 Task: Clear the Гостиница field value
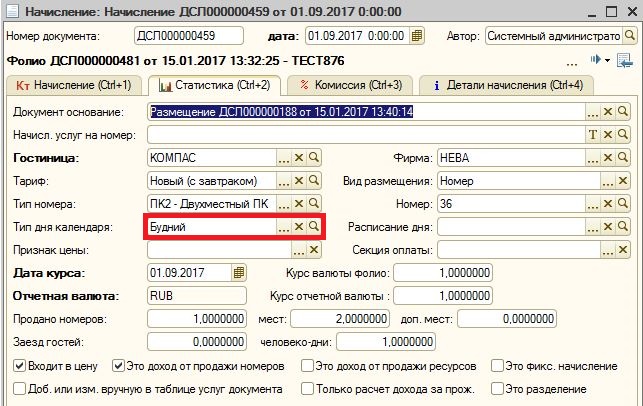pos(299,157)
